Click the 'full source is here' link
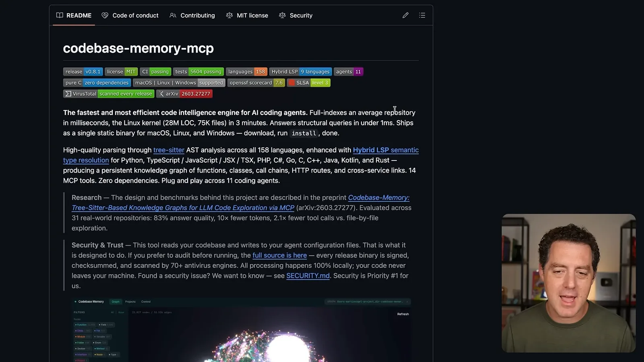The image size is (644, 362). point(279,255)
